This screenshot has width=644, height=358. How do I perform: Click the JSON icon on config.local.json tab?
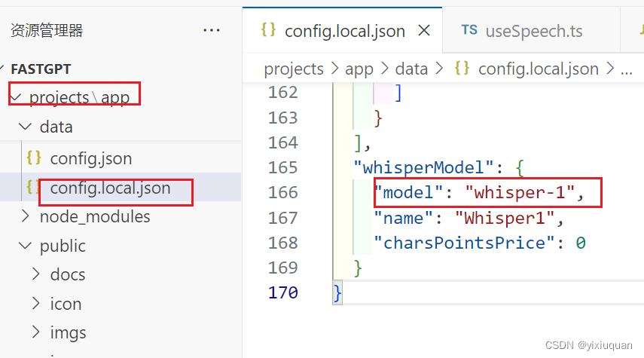pos(269,30)
